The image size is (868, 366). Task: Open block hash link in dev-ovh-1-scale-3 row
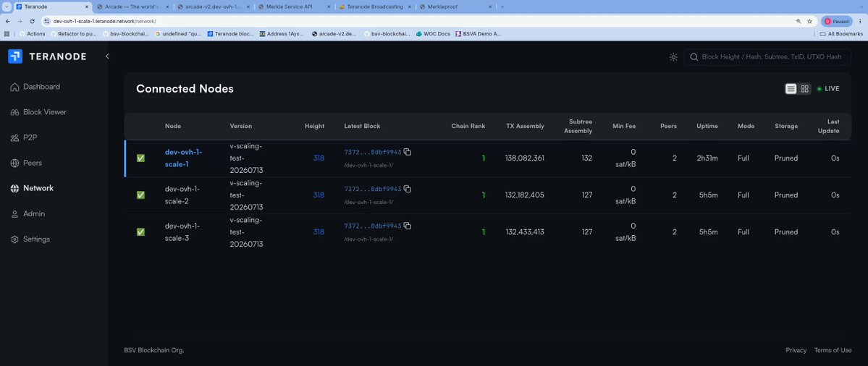click(x=373, y=226)
